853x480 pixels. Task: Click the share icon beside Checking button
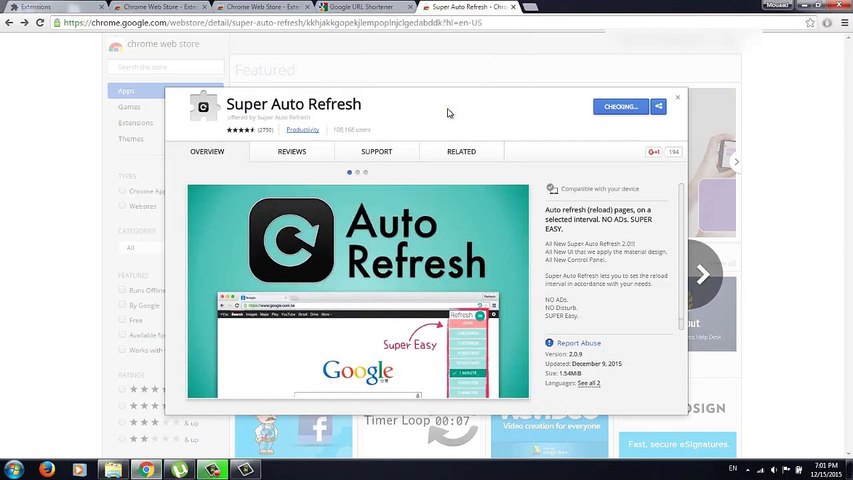coord(658,107)
